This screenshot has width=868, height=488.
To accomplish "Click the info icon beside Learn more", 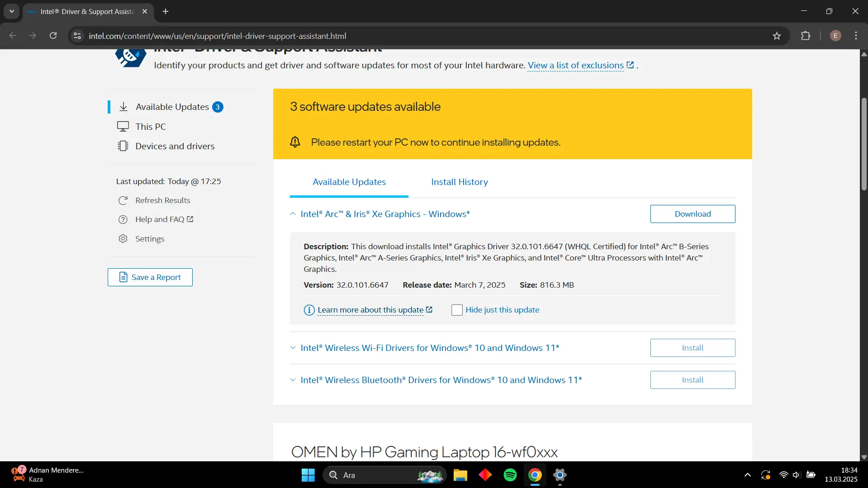I will [x=309, y=310].
